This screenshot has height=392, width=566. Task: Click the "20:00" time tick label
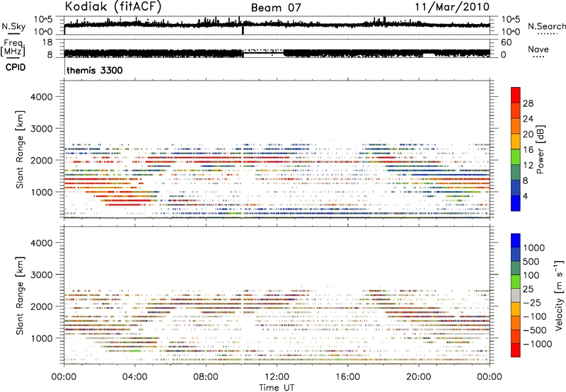419,377
